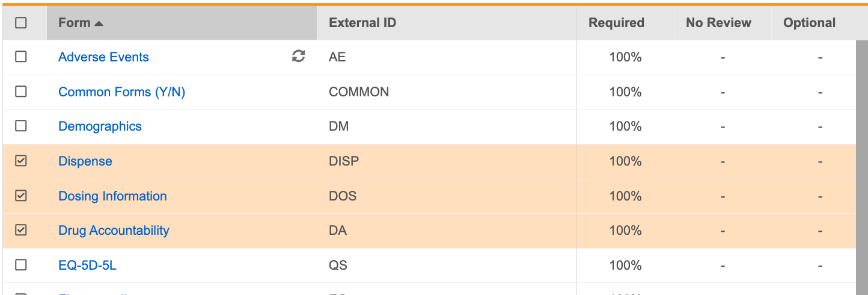The image size is (868, 295).
Task: Click the Required column header
Action: click(616, 23)
